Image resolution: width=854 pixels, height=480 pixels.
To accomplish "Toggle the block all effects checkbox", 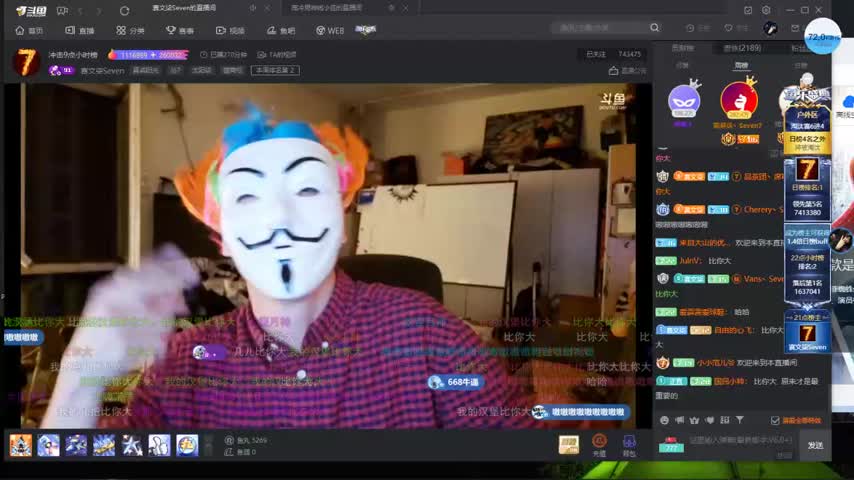I will (x=775, y=421).
